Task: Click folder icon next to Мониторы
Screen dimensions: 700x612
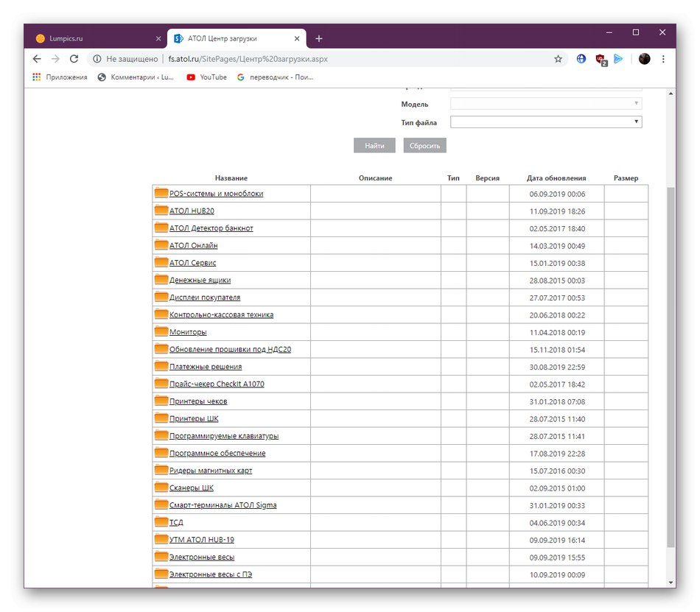Action: point(161,331)
